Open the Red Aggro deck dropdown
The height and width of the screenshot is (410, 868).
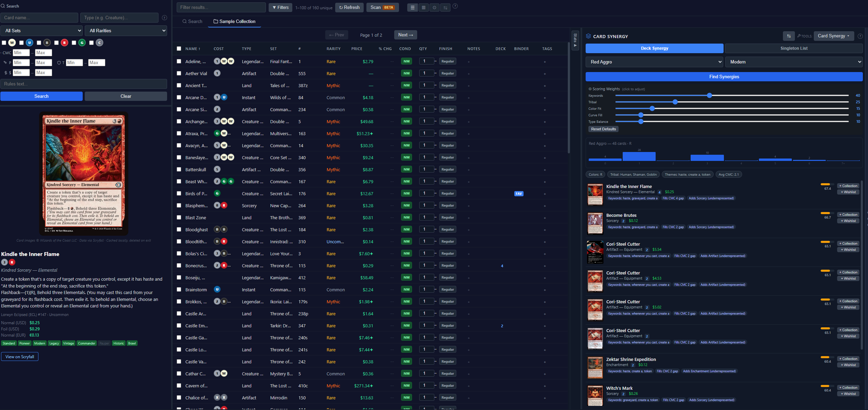click(654, 62)
